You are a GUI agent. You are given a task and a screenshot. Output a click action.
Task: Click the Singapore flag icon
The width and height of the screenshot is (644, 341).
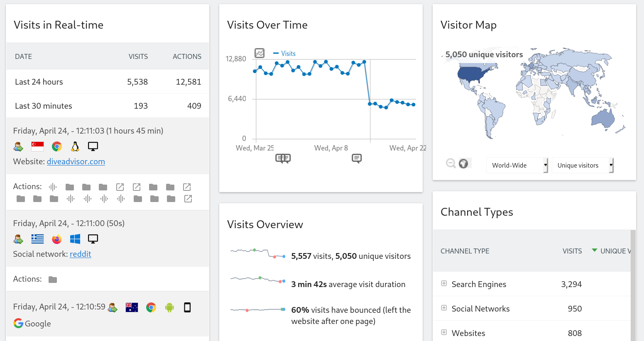37,146
